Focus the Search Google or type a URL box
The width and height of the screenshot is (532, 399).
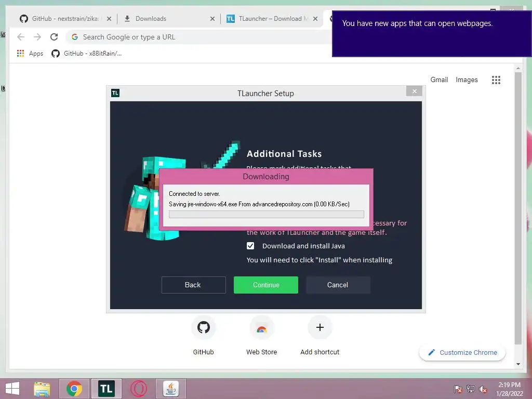200,37
